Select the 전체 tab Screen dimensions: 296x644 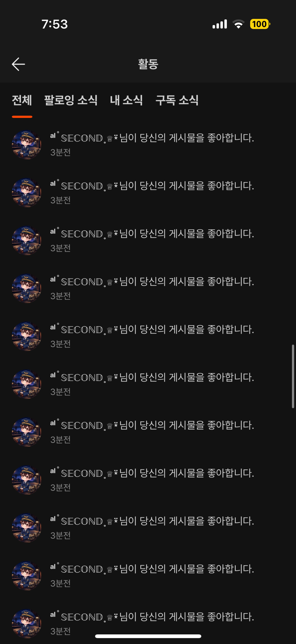coord(22,101)
